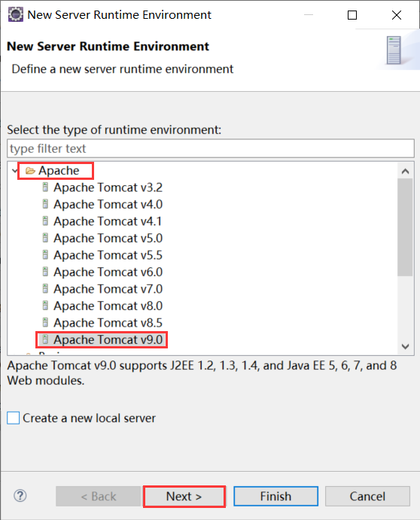Click the Apache Tomcat v4.0 server icon
This screenshot has width=420, height=520.
pos(45,204)
